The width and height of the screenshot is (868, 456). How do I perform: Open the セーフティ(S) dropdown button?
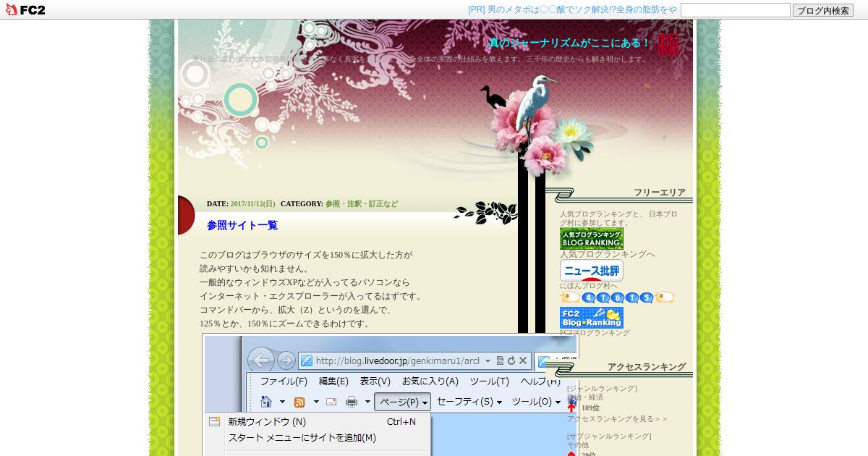pyautogui.click(x=469, y=402)
